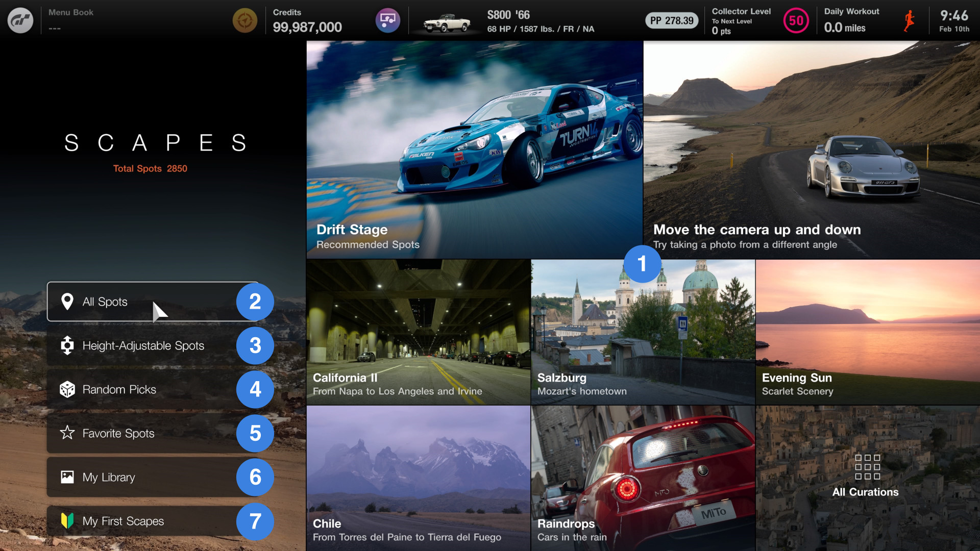Select the dice icon for Random Picks
This screenshot has height=551, width=980.
(67, 389)
